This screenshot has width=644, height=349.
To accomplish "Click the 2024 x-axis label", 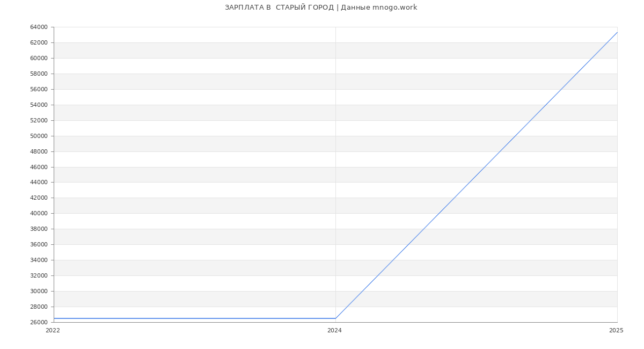I will [x=334, y=331].
